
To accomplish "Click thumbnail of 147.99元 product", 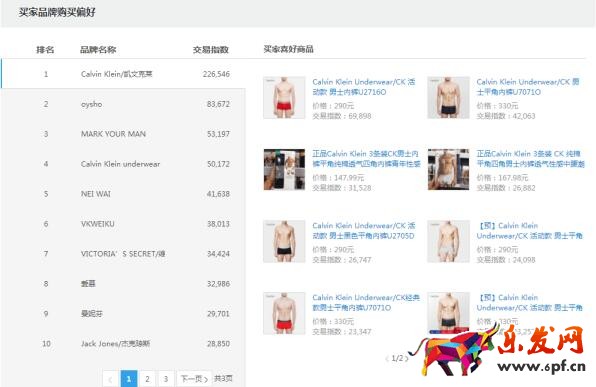I will click(x=284, y=169).
